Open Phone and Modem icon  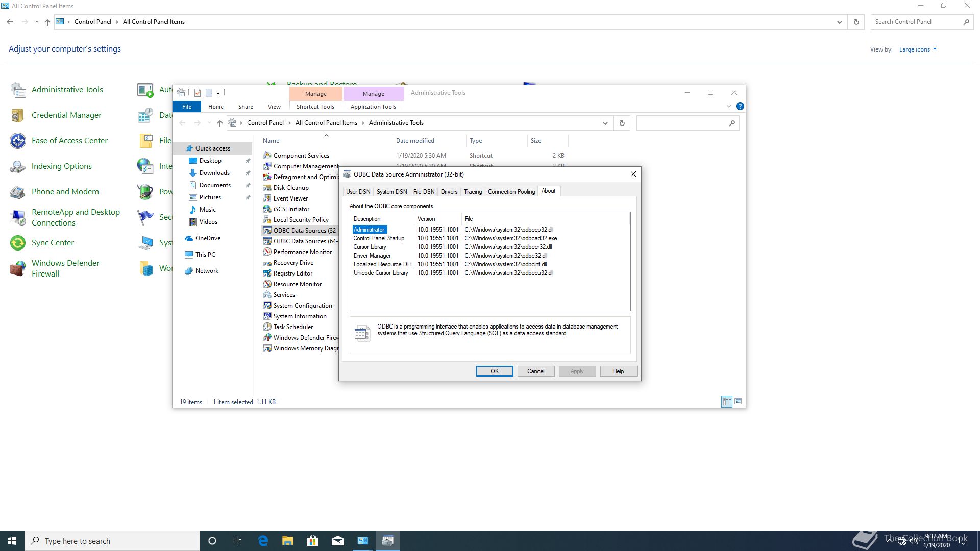[x=18, y=192]
